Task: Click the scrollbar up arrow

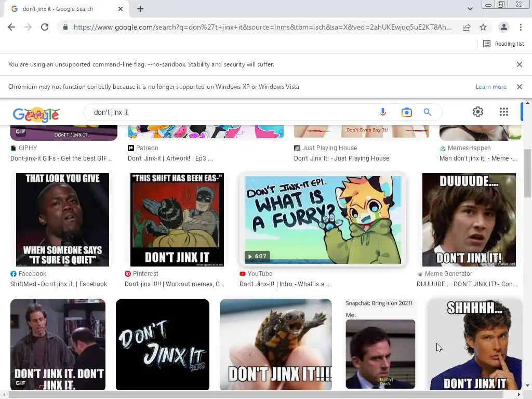Action: (x=527, y=103)
